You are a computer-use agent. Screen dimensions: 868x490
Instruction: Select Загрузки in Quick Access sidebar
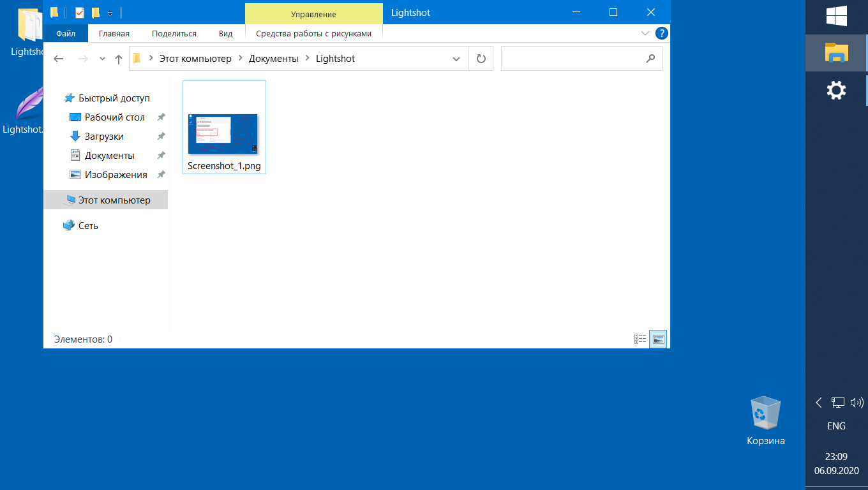point(104,137)
